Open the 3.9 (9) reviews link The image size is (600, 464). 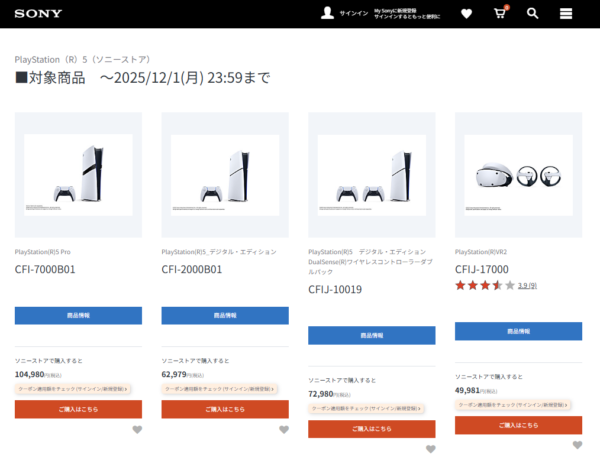pos(527,286)
